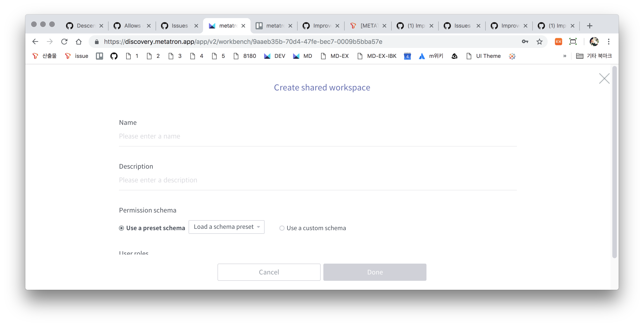Select the Use a preset schema radio button
The width and height of the screenshot is (644, 326).
[x=121, y=228]
